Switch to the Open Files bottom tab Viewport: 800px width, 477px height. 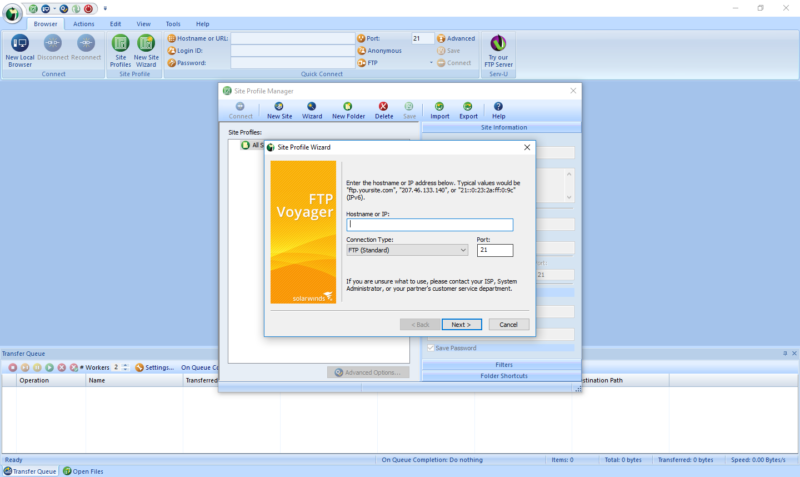[83, 471]
